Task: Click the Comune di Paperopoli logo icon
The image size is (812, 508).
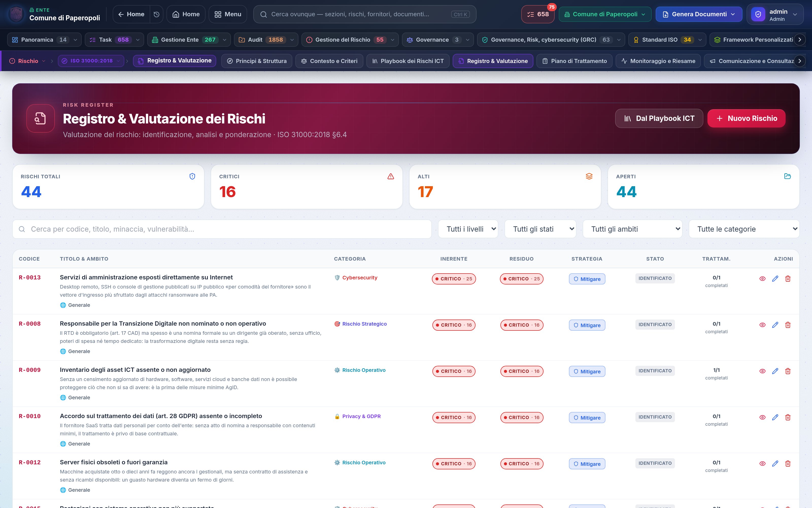Action: (x=16, y=14)
